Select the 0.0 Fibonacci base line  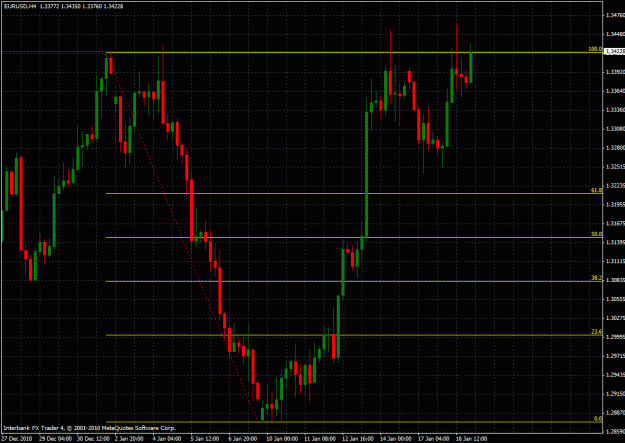(354, 422)
